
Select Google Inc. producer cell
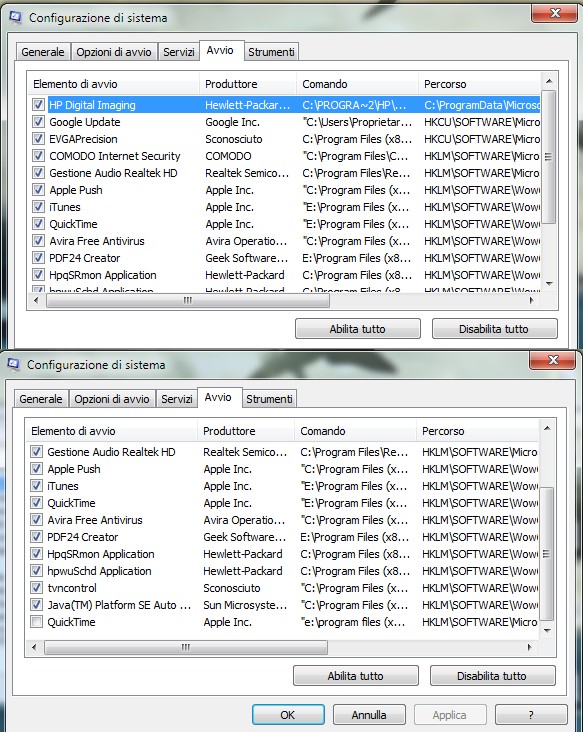[232, 122]
